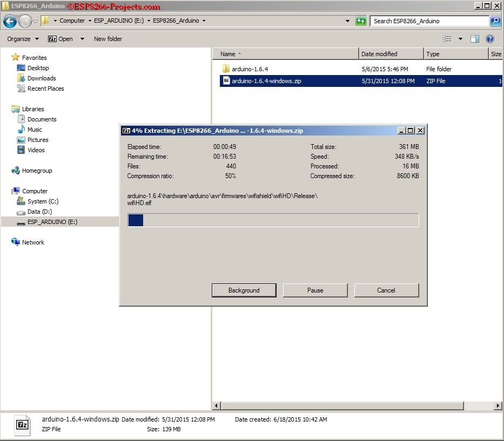Open recent pages dropdown beside Forward arrow
This screenshot has width=504, height=441.
[35, 22]
